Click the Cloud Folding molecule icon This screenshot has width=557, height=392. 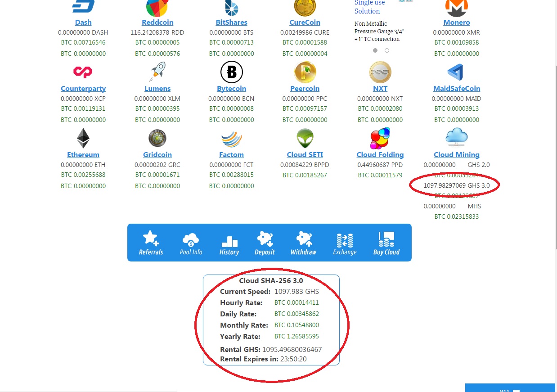tap(380, 138)
